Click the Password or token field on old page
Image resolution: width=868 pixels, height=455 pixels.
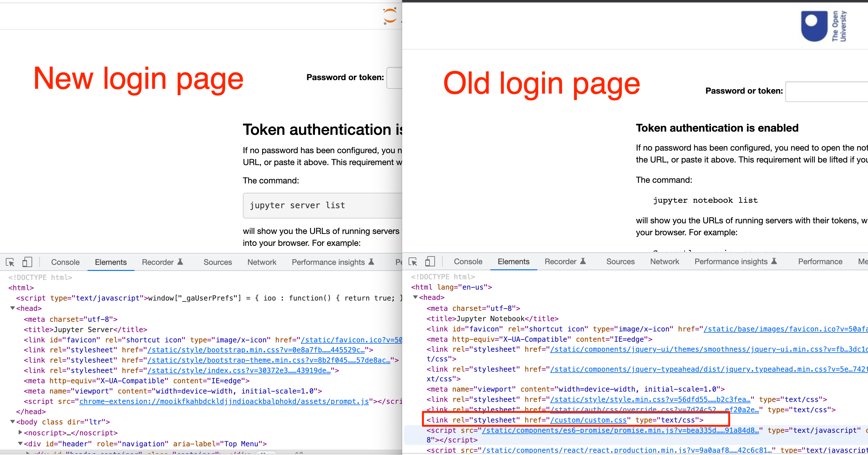826,91
